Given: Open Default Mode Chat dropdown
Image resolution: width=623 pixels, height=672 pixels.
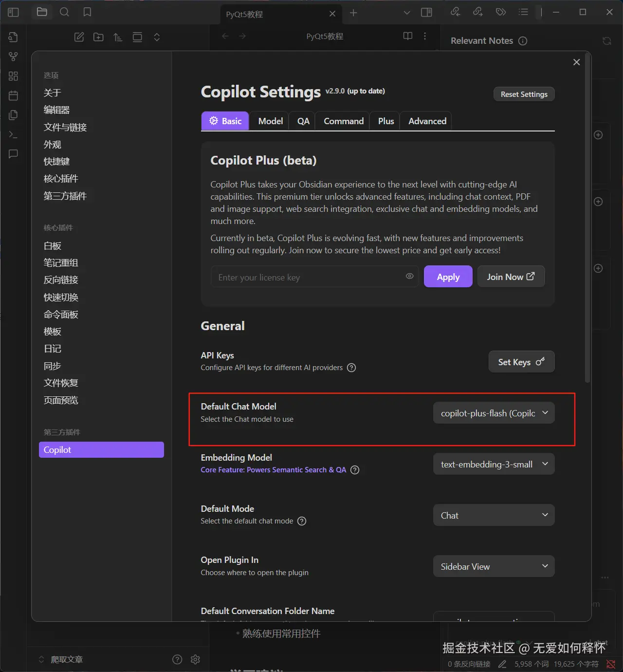Looking at the screenshot, I should (494, 515).
